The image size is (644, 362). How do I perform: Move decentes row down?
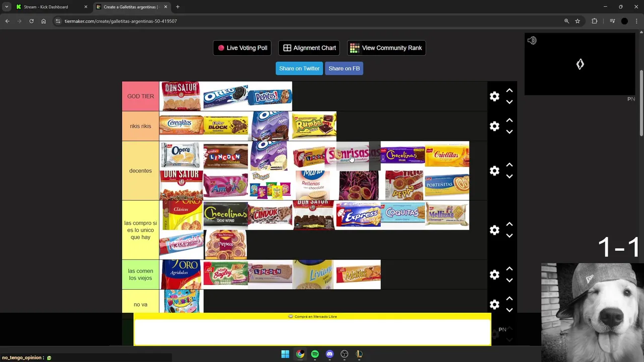point(509,176)
